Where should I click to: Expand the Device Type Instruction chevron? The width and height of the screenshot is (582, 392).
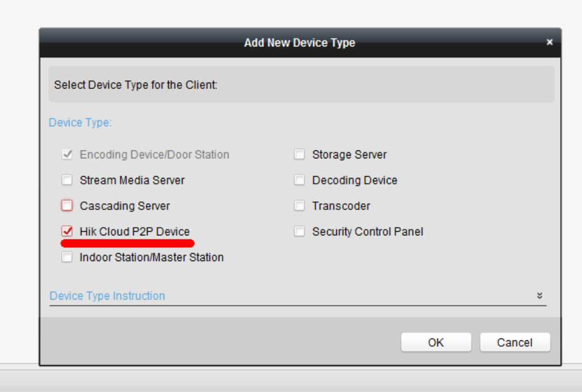click(540, 296)
